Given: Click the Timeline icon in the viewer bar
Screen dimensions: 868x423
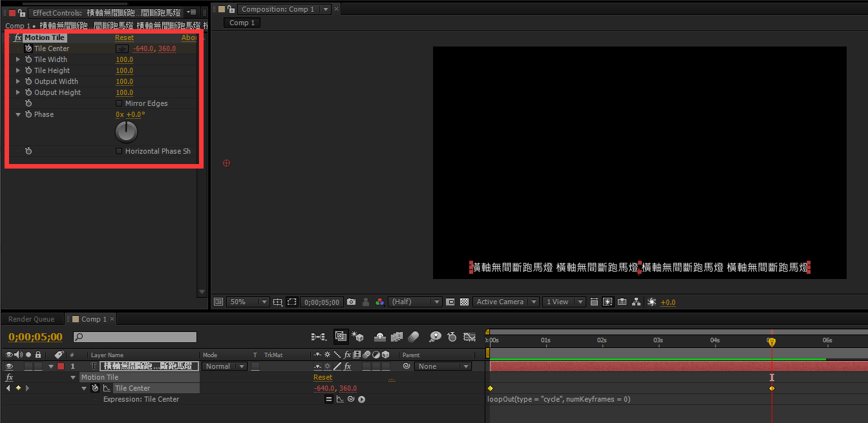Looking at the screenshot, I should [622, 302].
